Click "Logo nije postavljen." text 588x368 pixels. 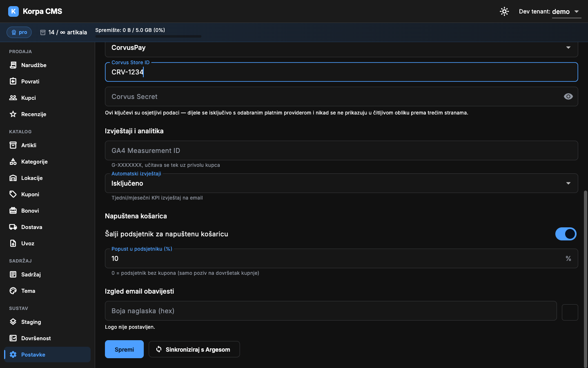click(x=130, y=327)
